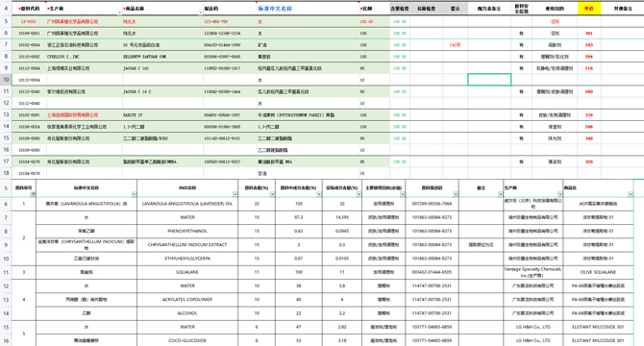Select price cell 301
Viewport: 644px width, 346px height.
(x=589, y=34)
